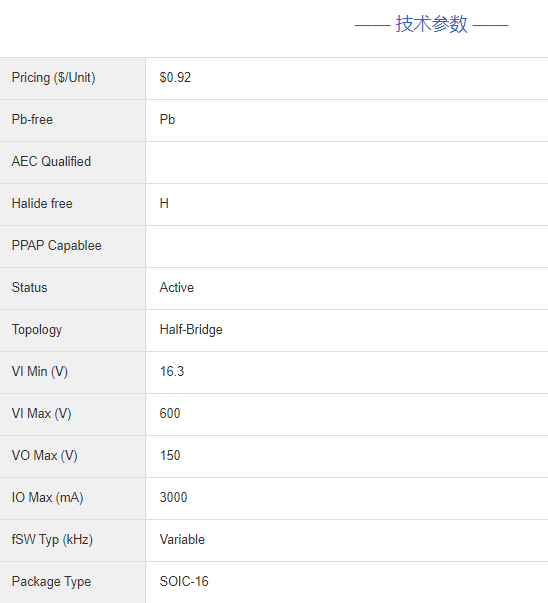548x603 pixels.
Task: Click the Half-Bridge topology value
Action: point(191,330)
